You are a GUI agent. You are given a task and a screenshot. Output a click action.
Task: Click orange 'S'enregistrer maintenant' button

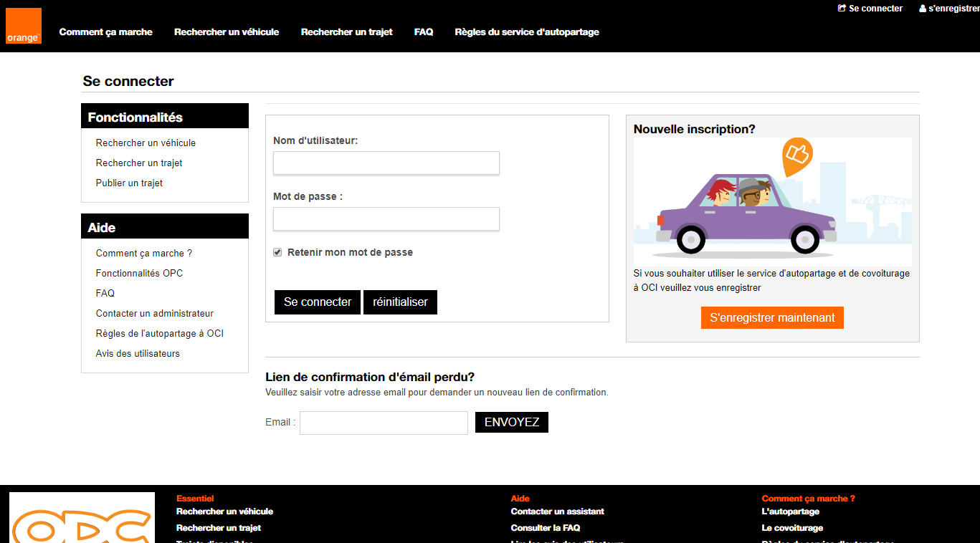tap(772, 318)
